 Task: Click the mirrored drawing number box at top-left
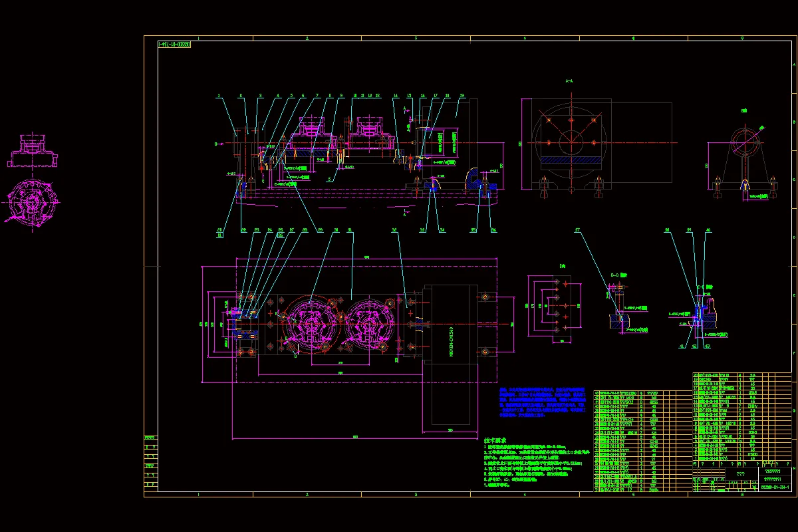click(x=175, y=45)
